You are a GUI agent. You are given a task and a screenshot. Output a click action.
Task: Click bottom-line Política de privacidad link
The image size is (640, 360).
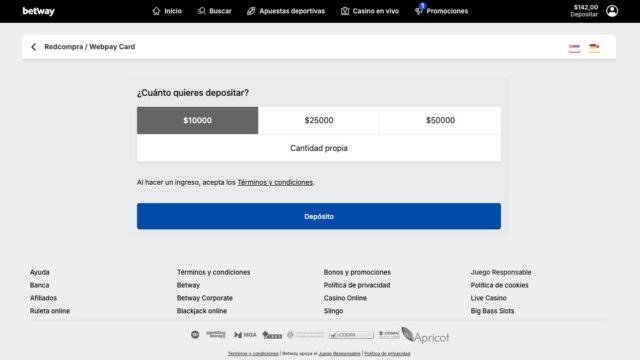pyautogui.click(x=387, y=353)
